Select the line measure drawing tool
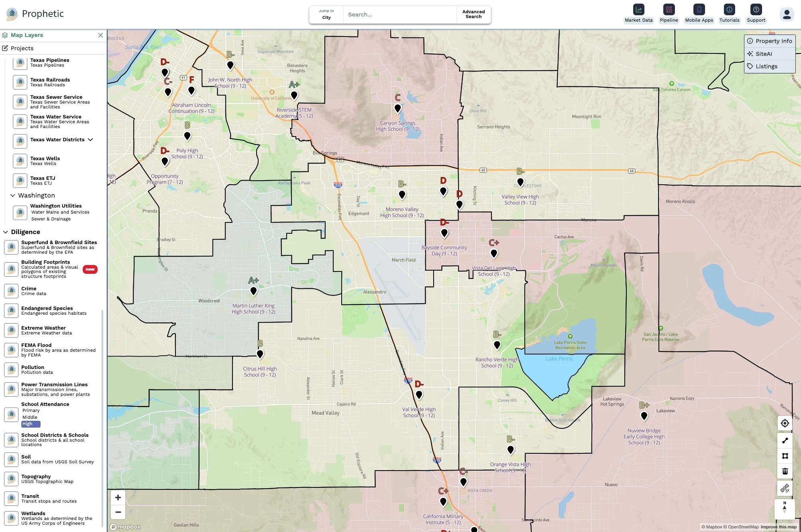The image size is (801, 532). [x=785, y=440]
